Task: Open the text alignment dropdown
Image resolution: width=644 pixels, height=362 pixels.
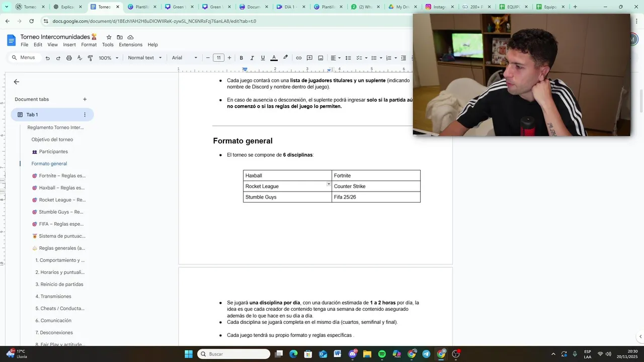Action: tap(336, 58)
